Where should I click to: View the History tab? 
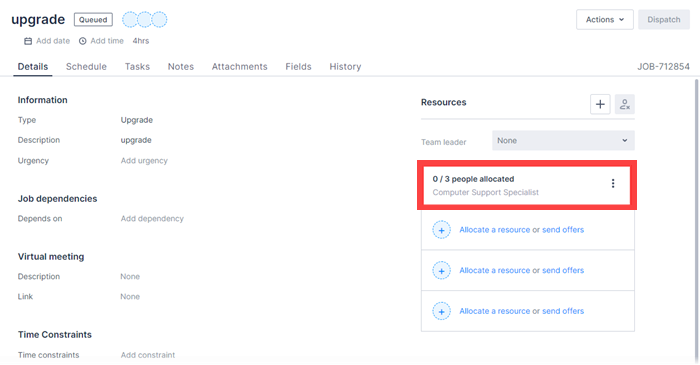[345, 66]
